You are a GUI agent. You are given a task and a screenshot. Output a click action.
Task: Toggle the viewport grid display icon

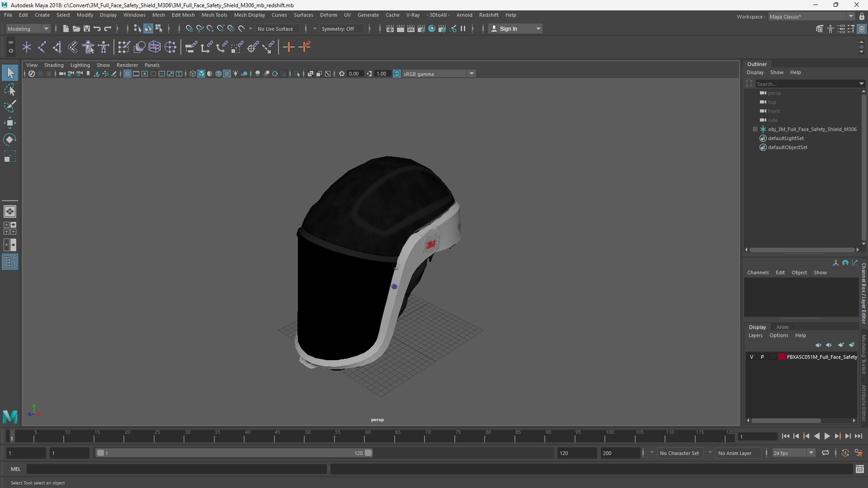coord(127,74)
